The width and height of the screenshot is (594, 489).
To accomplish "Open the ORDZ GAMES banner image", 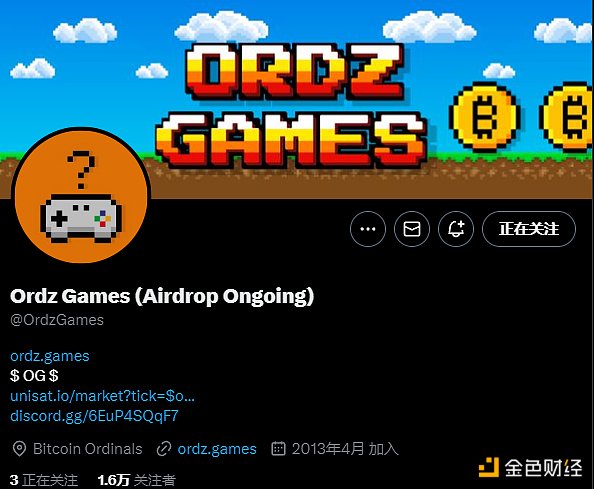I will click(x=297, y=99).
